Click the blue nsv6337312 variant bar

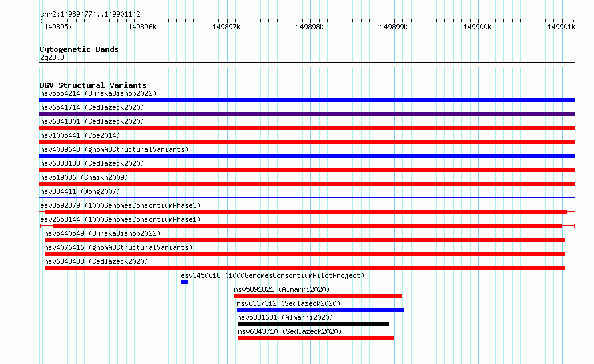tap(320, 310)
